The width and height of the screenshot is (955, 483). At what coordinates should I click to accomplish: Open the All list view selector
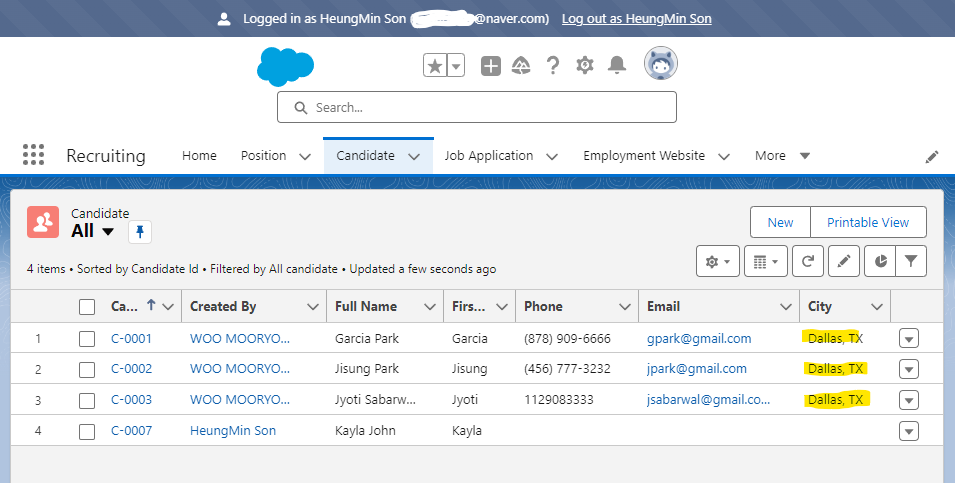pyautogui.click(x=93, y=231)
